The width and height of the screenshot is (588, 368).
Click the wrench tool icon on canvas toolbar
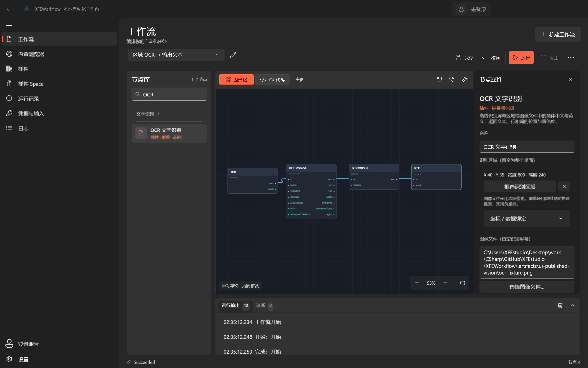point(465,80)
